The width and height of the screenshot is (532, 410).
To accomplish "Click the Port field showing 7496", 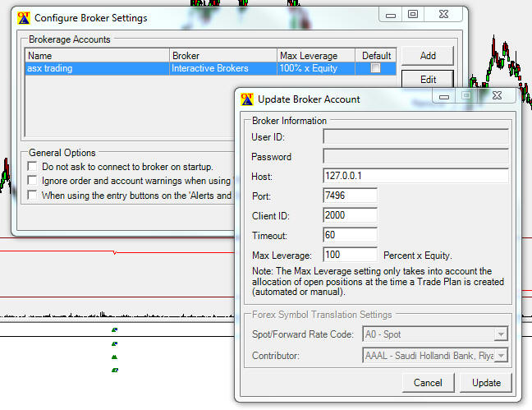I will tap(350, 196).
